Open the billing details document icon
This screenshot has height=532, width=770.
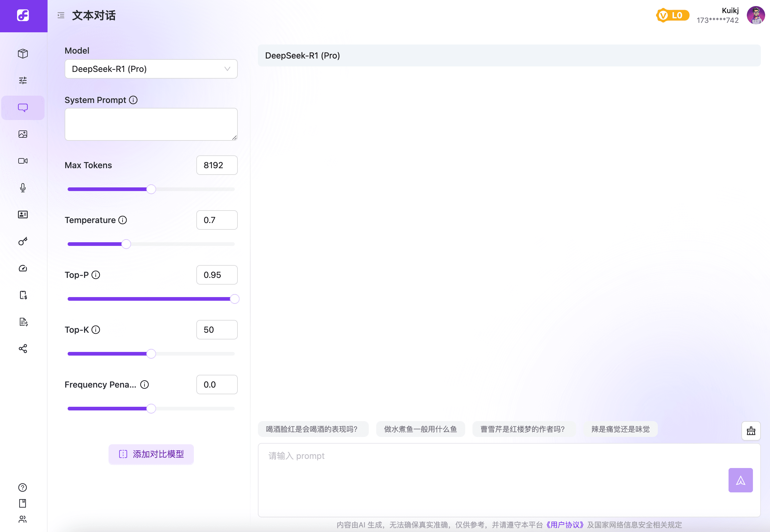(x=23, y=322)
